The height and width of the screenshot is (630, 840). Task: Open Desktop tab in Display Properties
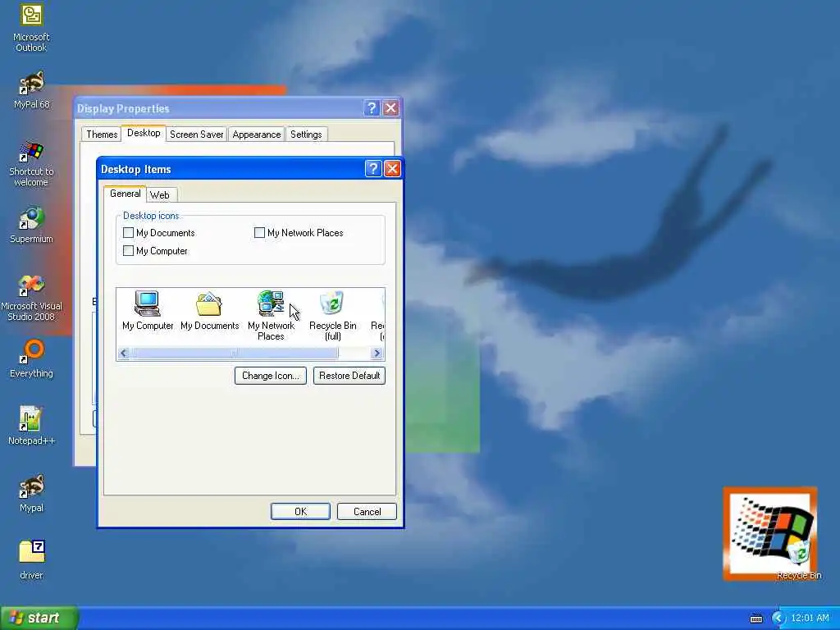(x=144, y=133)
